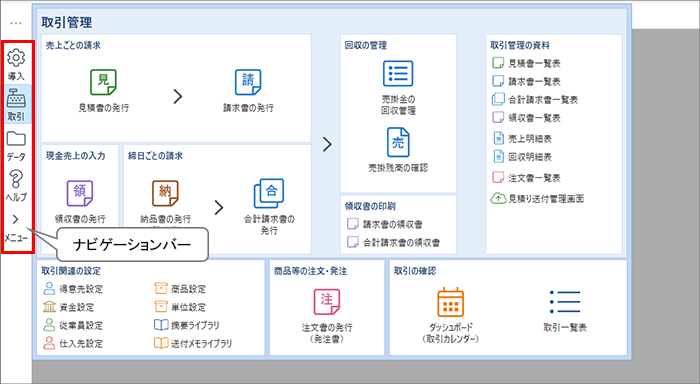Click the three-dots button above navigation bar

[16, 23]
